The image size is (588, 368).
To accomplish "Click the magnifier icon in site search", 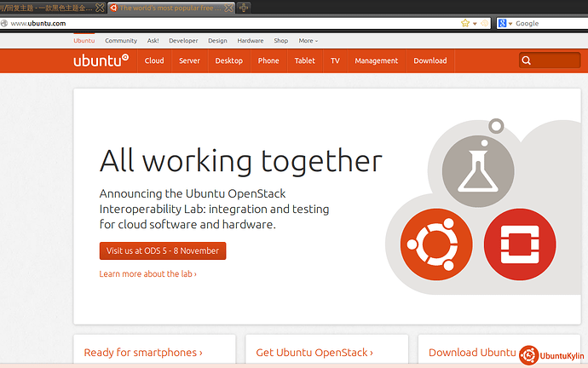I will (x=527, y=60).
